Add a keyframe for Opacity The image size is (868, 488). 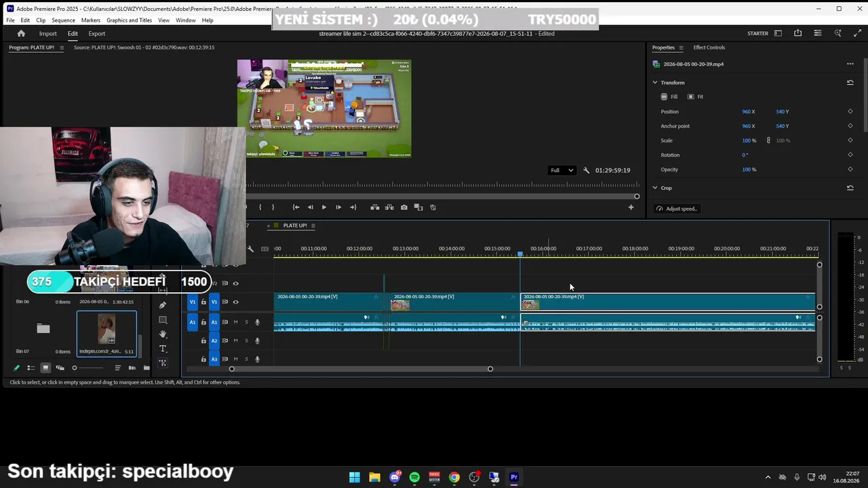[850, 169]
